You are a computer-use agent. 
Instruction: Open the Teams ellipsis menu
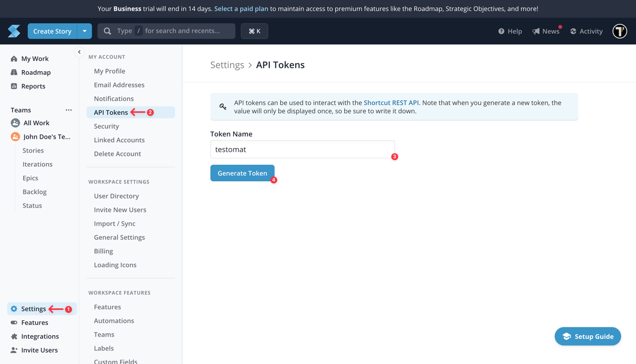click(x=68, y=110)
